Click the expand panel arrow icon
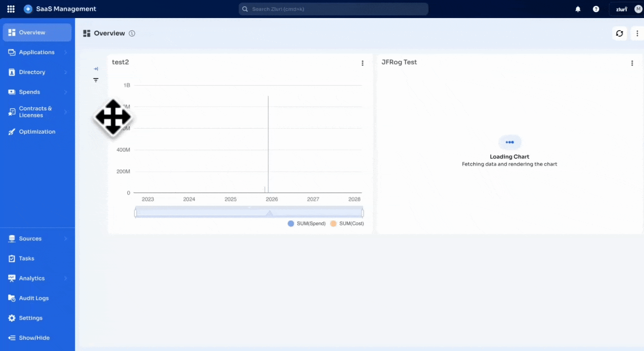Image resolution: width=644 pixels, height=351 pixels. pyautogui.click(x=96, y=69)
